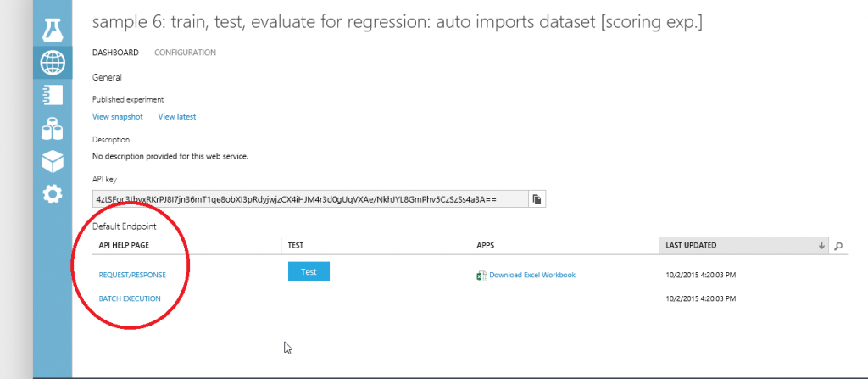
Task: Open the Datasets cylinders icon
Action: point(53,128)
